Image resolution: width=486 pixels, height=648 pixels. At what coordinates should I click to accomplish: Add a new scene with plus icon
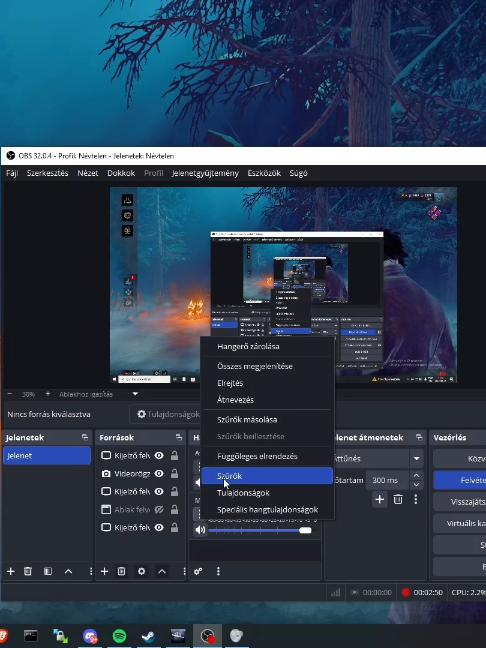pos(11,571)
